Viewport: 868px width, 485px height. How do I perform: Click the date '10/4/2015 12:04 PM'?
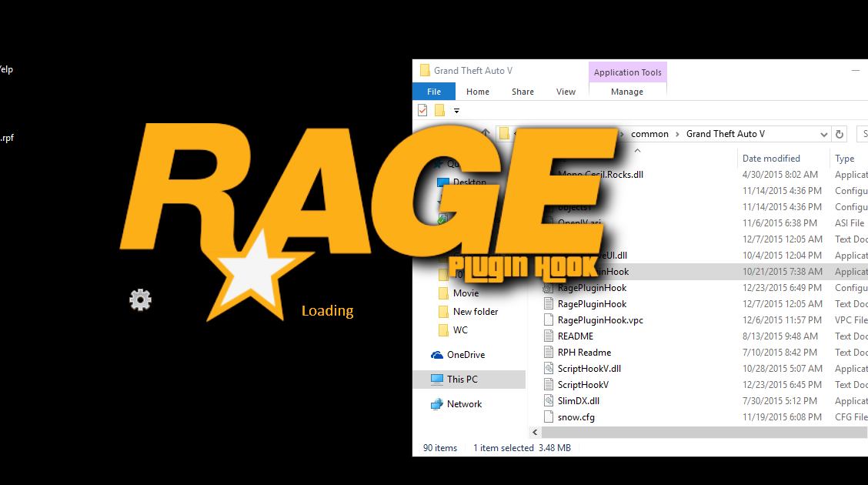tap(782, 256)
